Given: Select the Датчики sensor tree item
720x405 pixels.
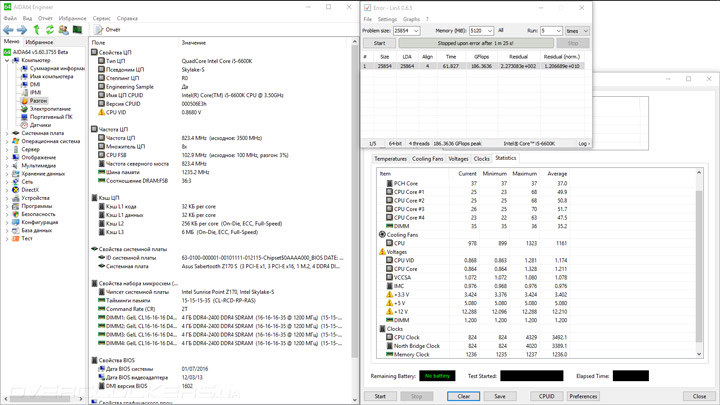Looking at the screenshot, I should pyautogui.click(x=40, y=125).
